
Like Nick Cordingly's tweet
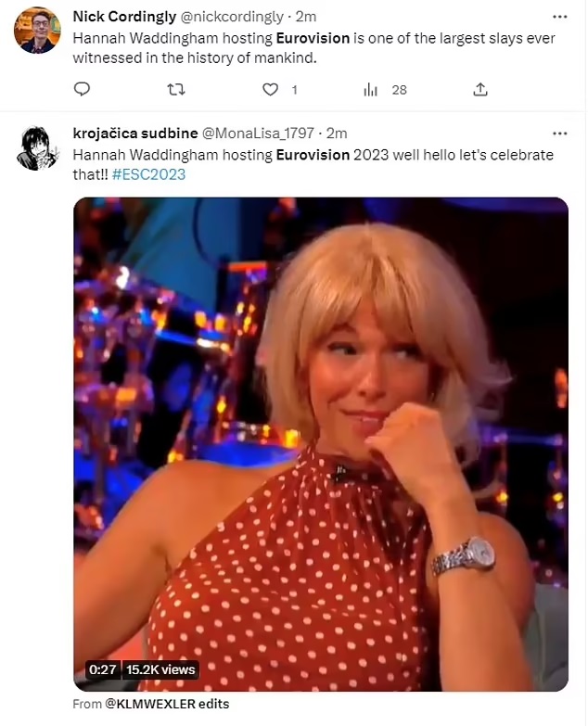[x=271, y=90]
